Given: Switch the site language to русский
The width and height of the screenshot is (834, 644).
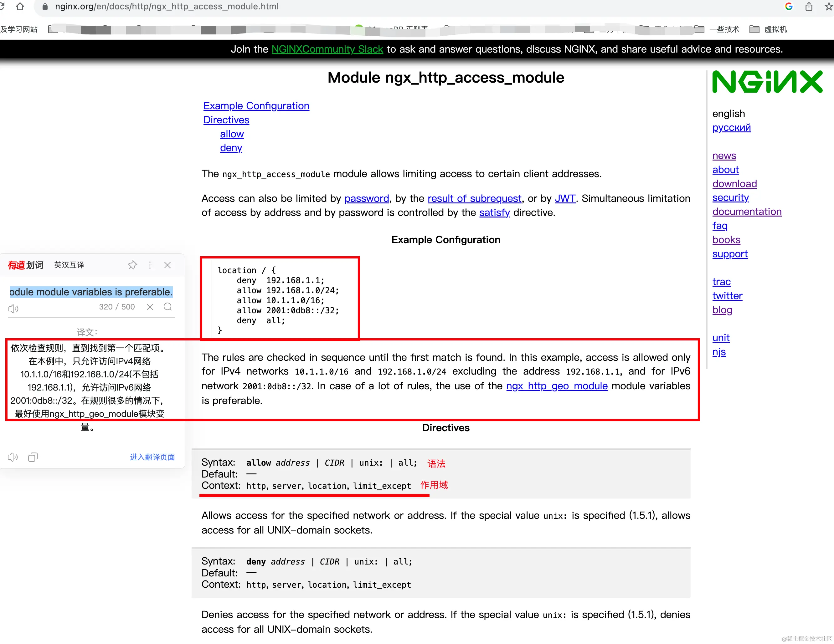Looking at the screenshot, I should coord(731,127).
